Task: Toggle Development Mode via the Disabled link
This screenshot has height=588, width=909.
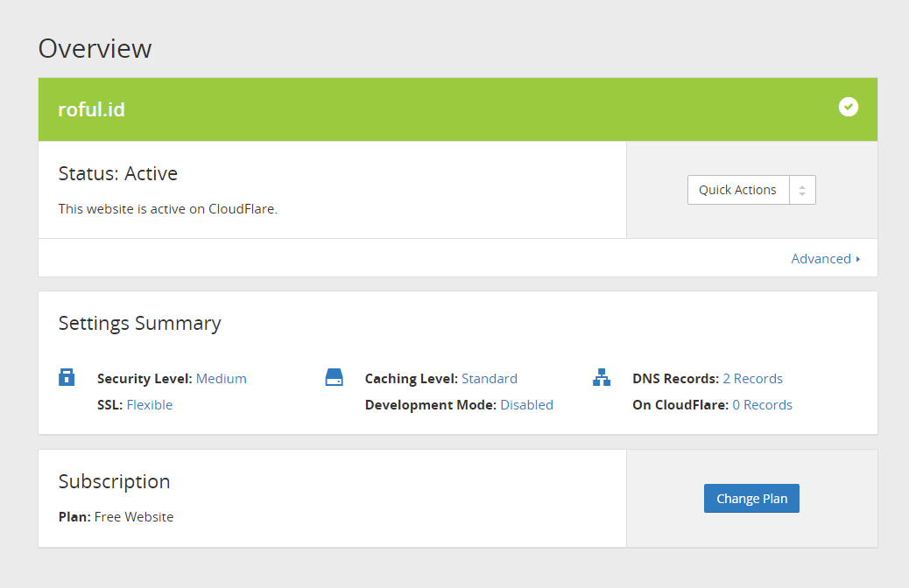Action: pyautogui.click(x=526, y=405)
